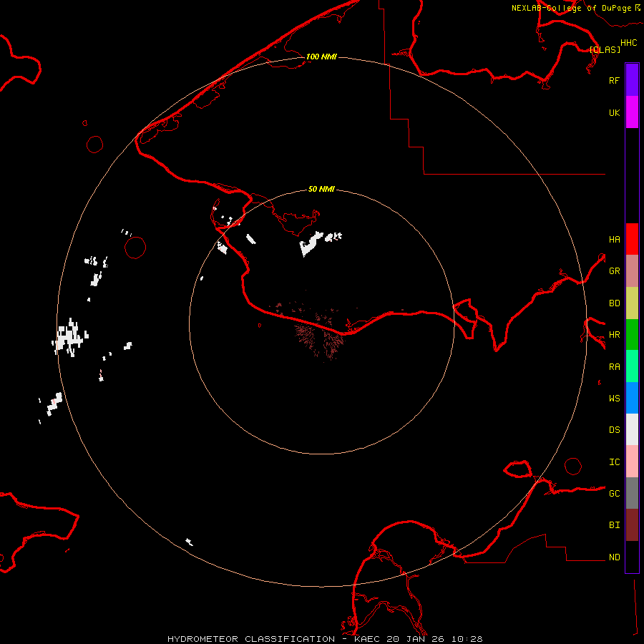Pick the WS blue legend swatch
644x644 pixels.
(x=632, y=398)
